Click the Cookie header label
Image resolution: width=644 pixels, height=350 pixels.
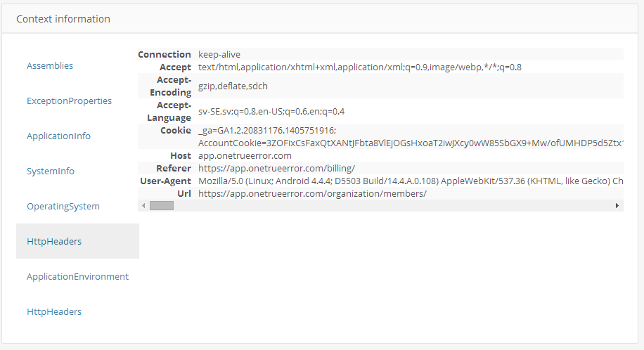point(176,131)
